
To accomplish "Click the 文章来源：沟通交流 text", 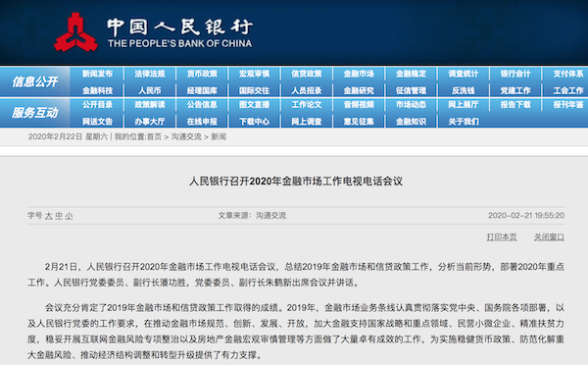I will (x=252, y=216).
